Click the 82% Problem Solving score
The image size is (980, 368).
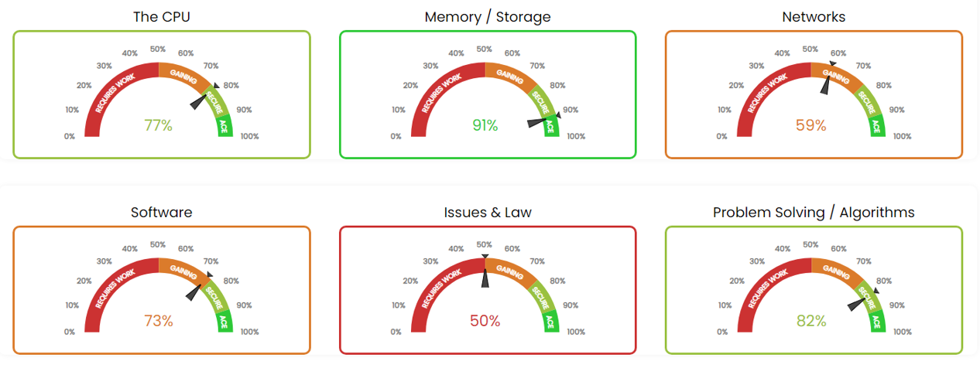coord(811,321)
